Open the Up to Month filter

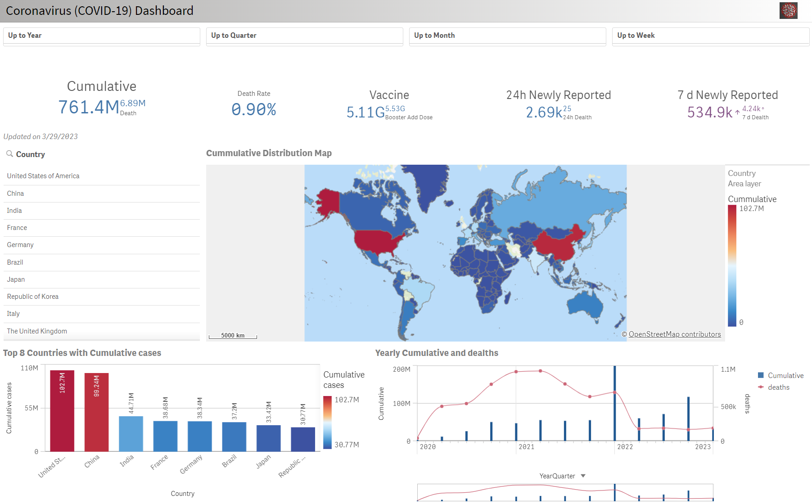(x=508, y=36)
